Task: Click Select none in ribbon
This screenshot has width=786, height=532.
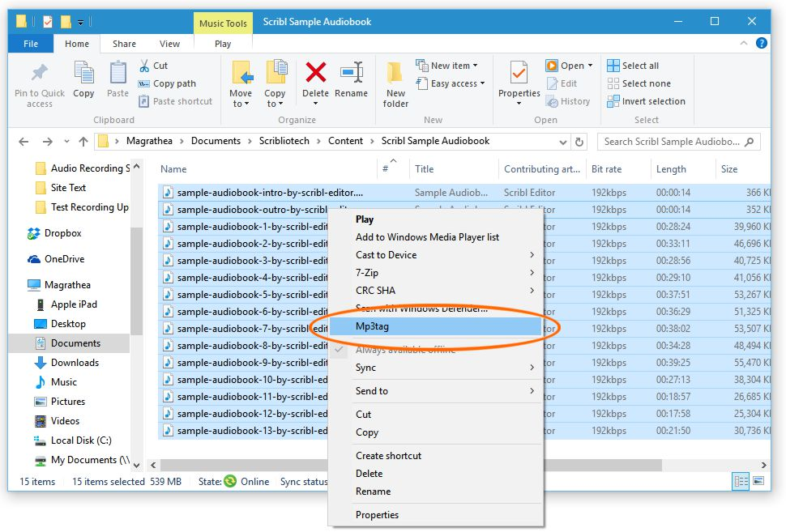Action: [639, 83]
